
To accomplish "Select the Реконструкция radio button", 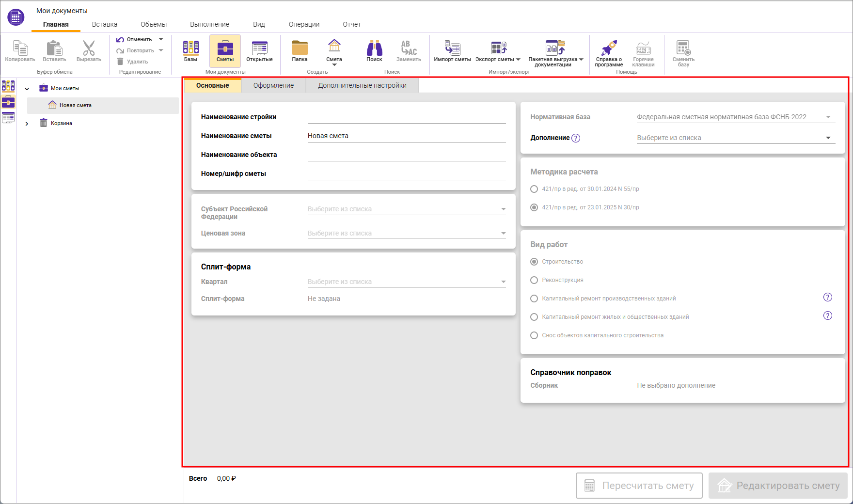I will 534,280.
